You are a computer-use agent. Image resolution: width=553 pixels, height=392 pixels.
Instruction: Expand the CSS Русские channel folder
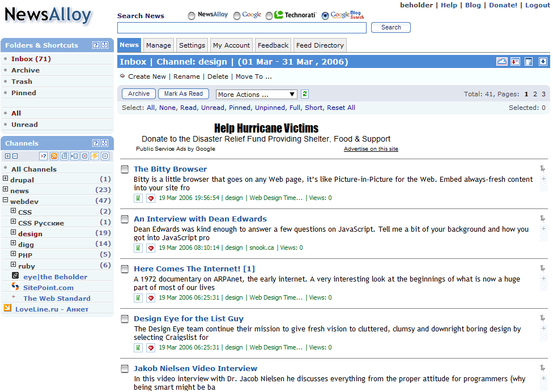click(14, 221)
